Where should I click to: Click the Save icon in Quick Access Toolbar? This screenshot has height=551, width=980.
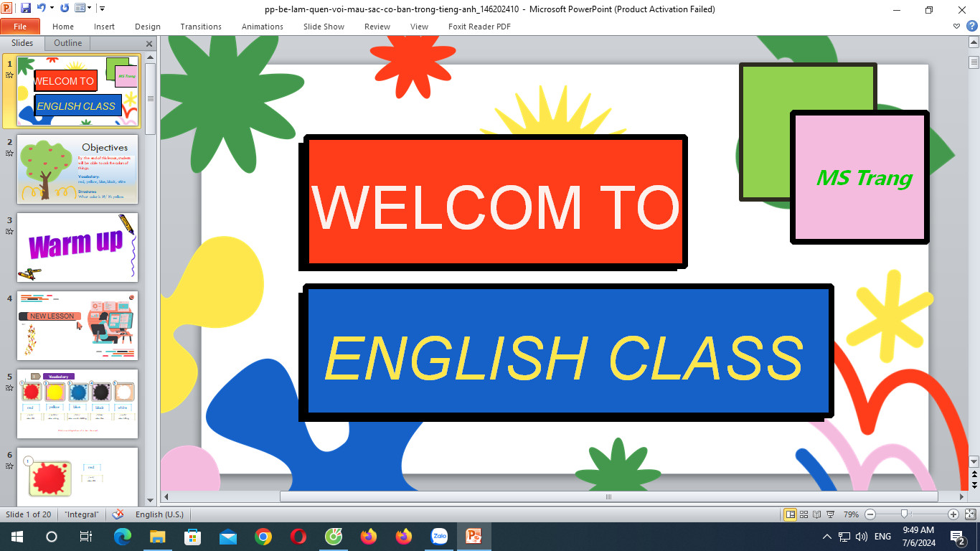(x=26, y=9)
